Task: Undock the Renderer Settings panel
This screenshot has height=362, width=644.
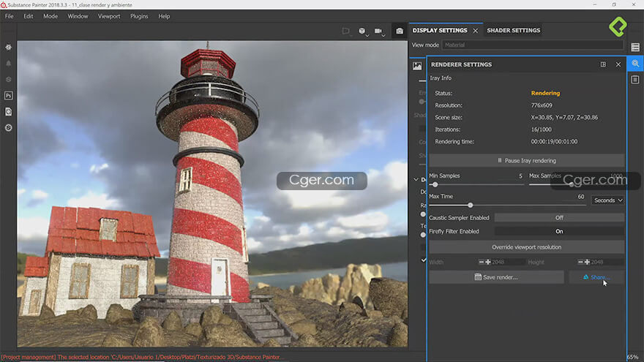Action: pos(603,64)
